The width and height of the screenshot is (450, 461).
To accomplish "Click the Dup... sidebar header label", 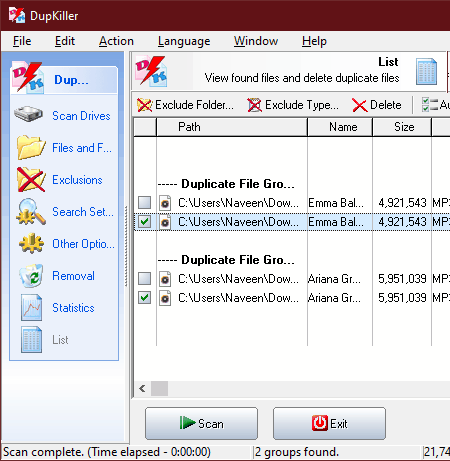I will [71, 80].
